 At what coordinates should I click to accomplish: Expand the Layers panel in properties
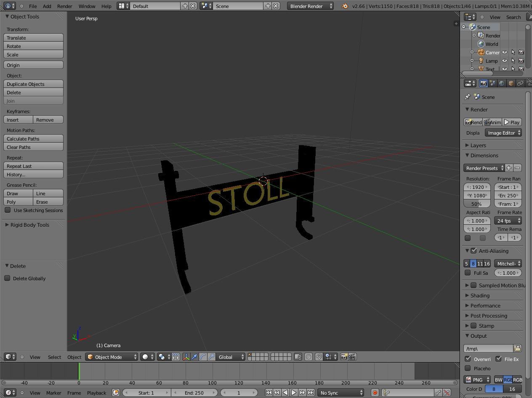click(478, 145)
